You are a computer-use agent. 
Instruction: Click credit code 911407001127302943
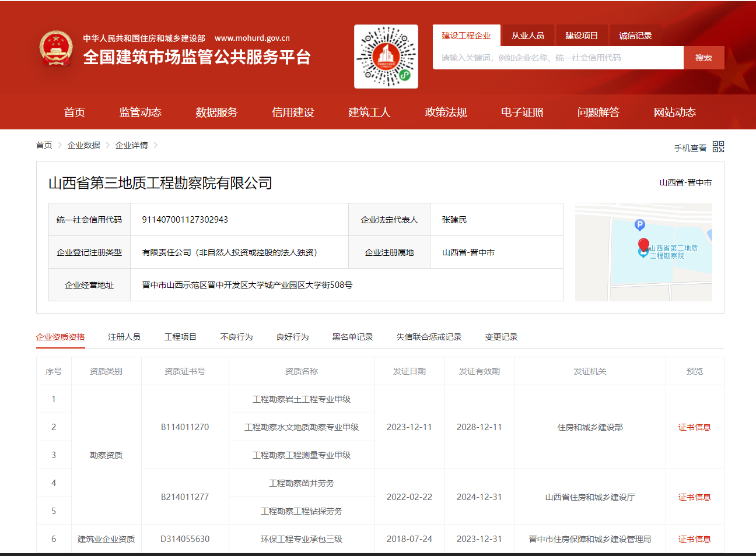[x=185, y=220]
